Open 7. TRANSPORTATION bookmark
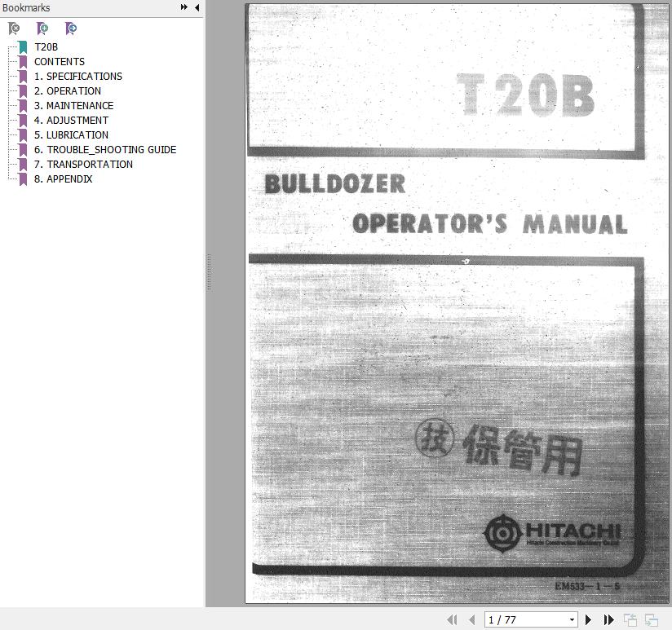The image size is (672, 630). click(83, 164)
